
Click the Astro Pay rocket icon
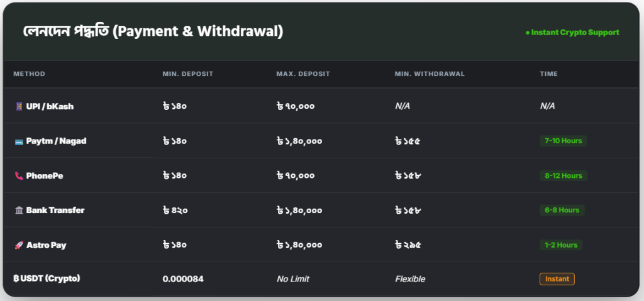pyautogui.click(x=18, y=245)
